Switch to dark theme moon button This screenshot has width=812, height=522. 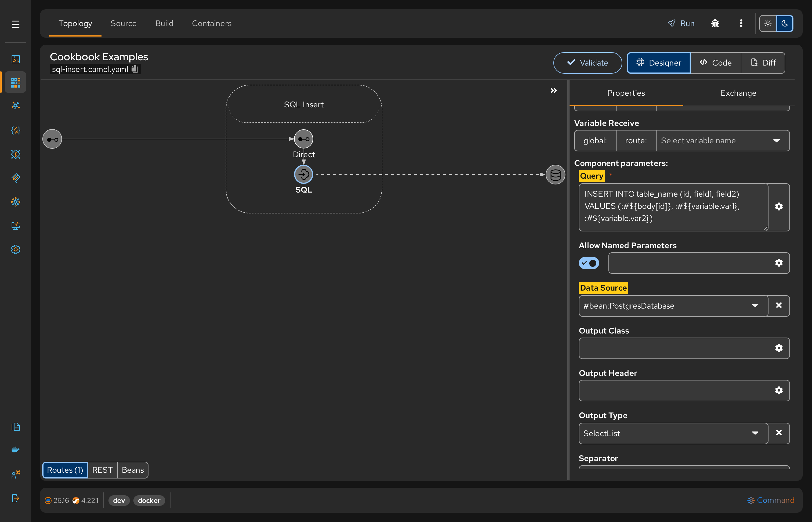[784, 23]
